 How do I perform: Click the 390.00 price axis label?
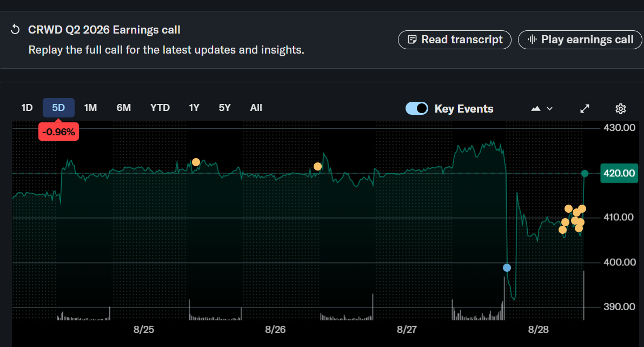[x=619, y=307]
